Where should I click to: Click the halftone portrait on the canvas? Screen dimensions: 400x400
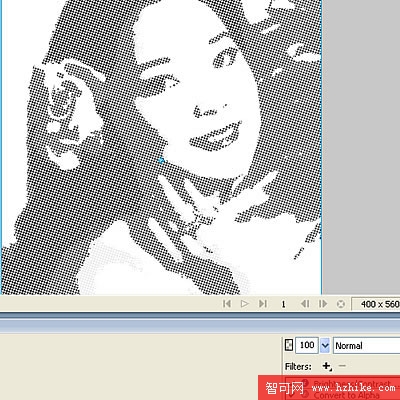tap(162, 147)
